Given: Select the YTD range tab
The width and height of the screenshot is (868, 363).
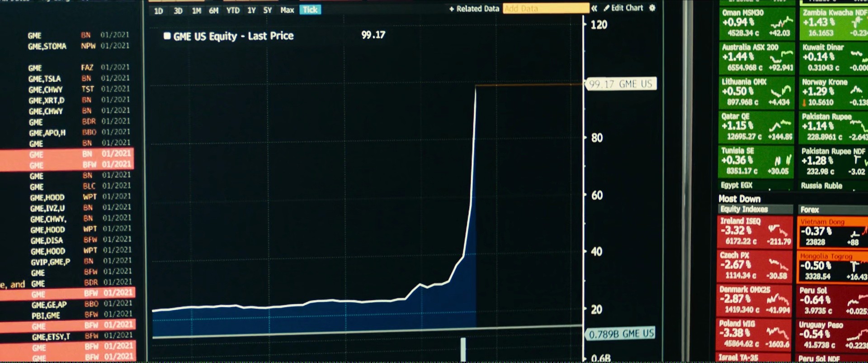Looking at the screenshot, I should (233, 10).
